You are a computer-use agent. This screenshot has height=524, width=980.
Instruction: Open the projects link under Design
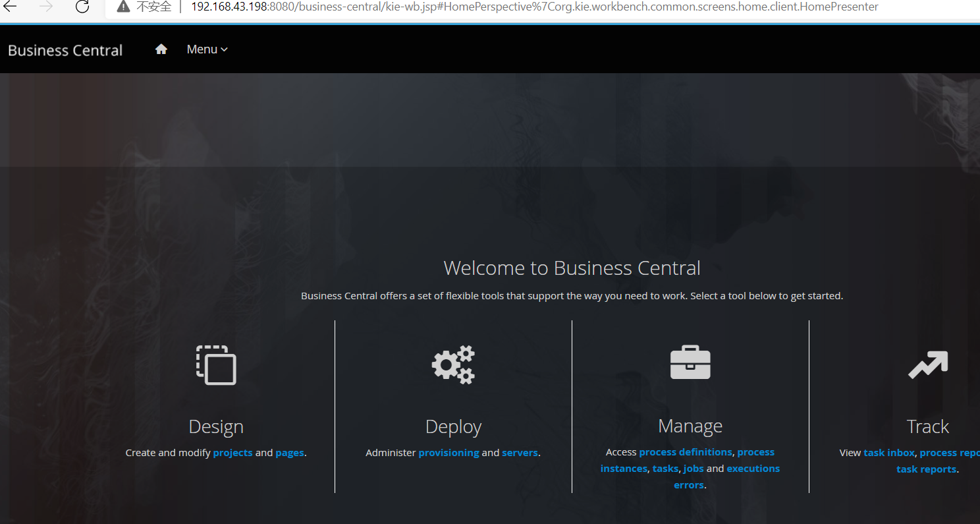coord(232,452)
